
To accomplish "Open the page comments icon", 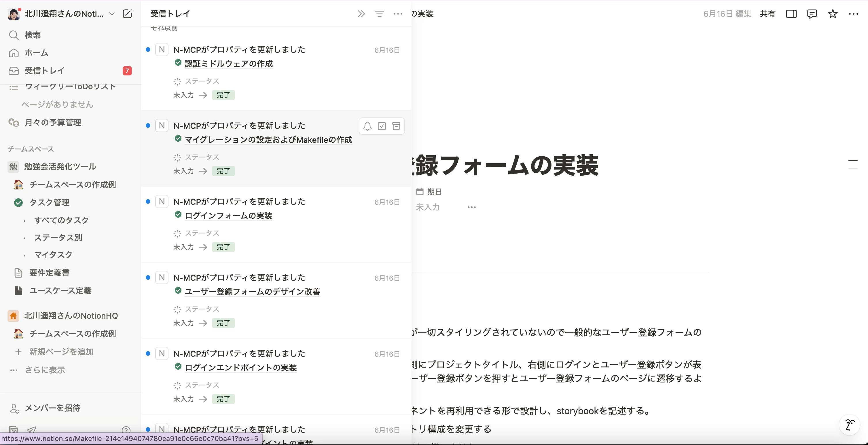I will click(x=812, y=14).
